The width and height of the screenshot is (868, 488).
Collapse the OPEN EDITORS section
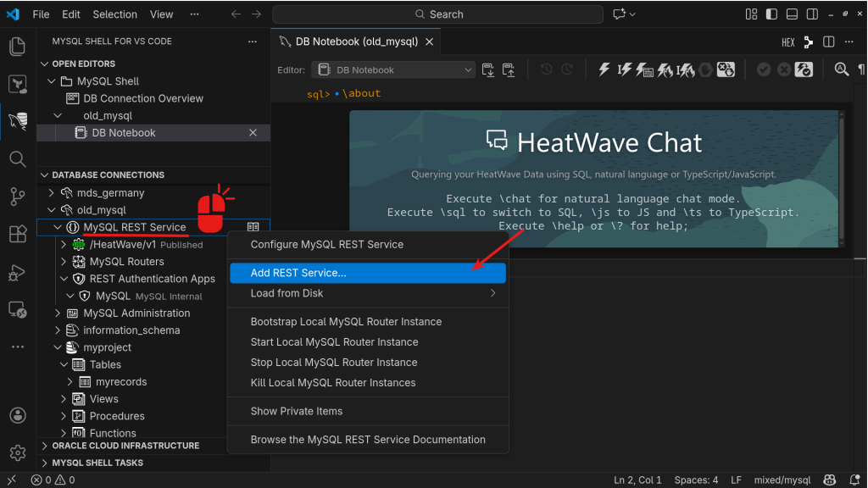point(45,64)
